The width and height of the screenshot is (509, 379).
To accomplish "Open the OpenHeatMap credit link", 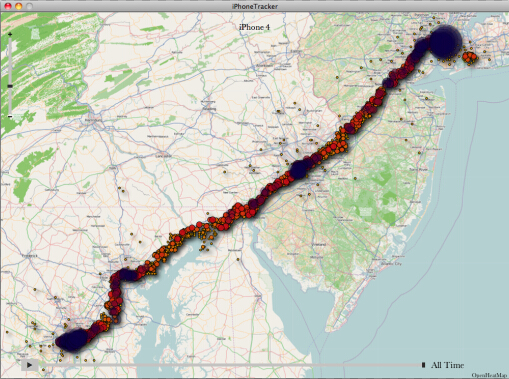I will 489,375.
